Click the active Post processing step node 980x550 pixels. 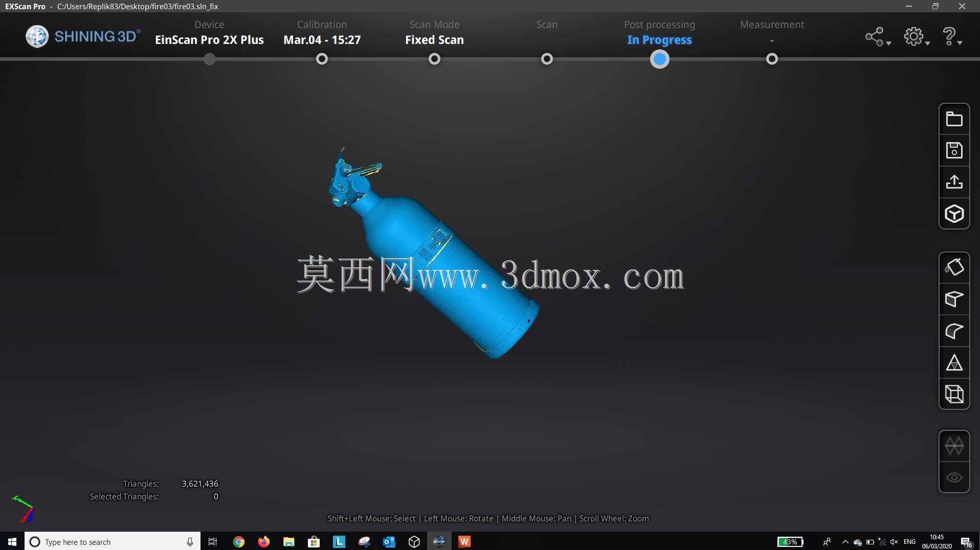pyautogui.click(x=659, y=60)
